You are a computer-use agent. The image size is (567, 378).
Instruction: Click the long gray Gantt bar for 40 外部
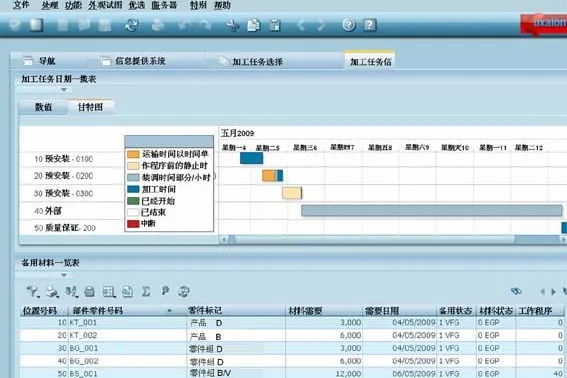click(432, 211)
